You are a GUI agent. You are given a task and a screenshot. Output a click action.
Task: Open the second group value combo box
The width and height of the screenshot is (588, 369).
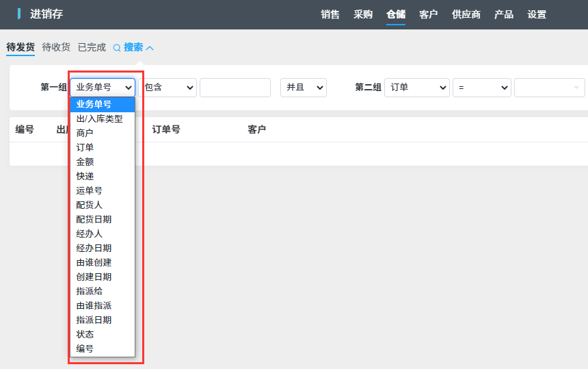(550, 88)
